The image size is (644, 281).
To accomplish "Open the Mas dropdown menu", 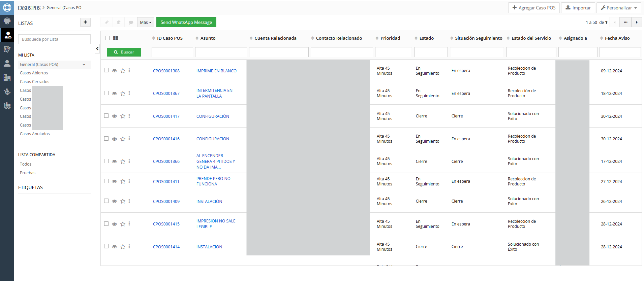I will (x=146, y=23).
